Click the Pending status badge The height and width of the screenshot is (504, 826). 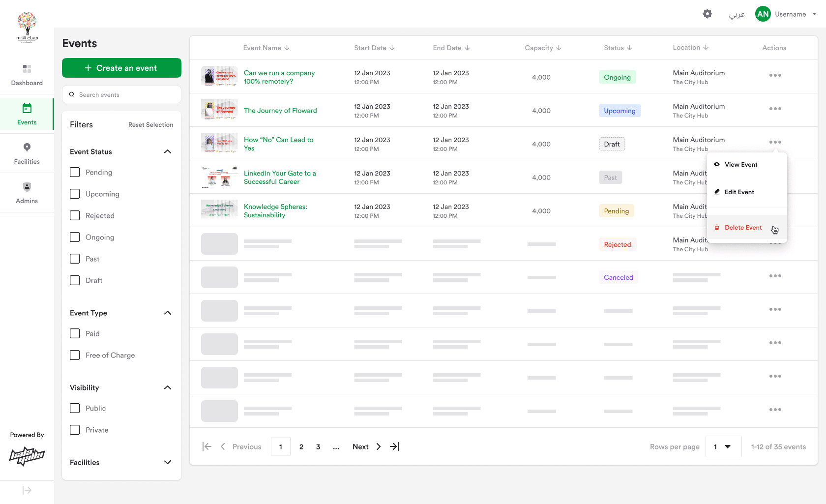[616, 211]
